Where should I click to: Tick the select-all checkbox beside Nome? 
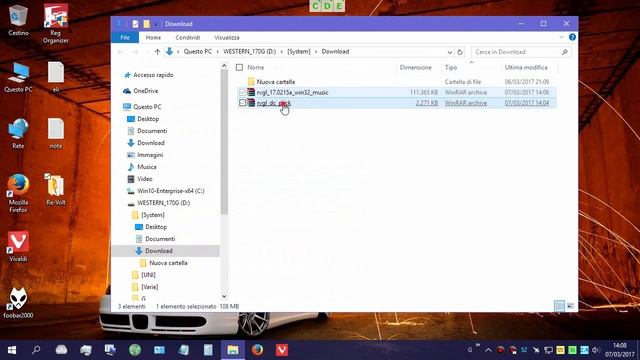tap(240, 67)
